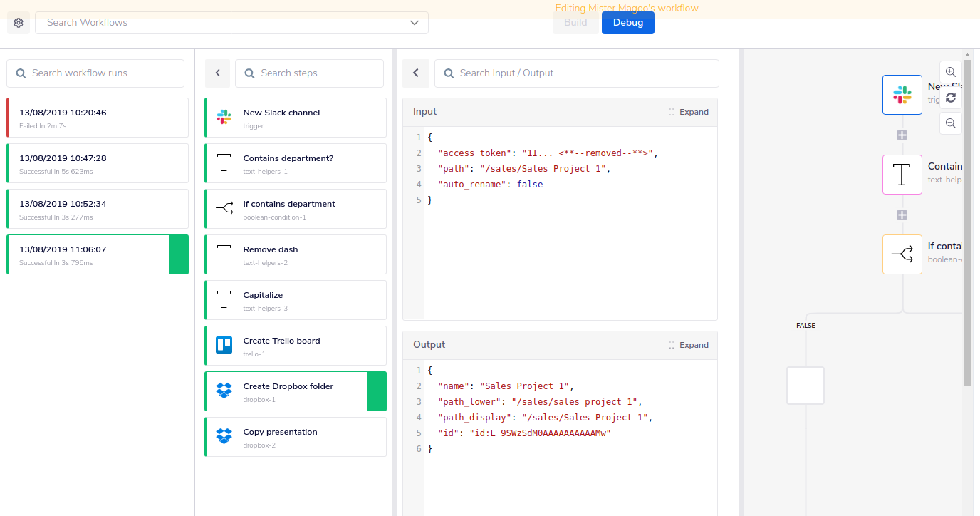
Task: Switch to the Debug tab
Action: [628, 23]
